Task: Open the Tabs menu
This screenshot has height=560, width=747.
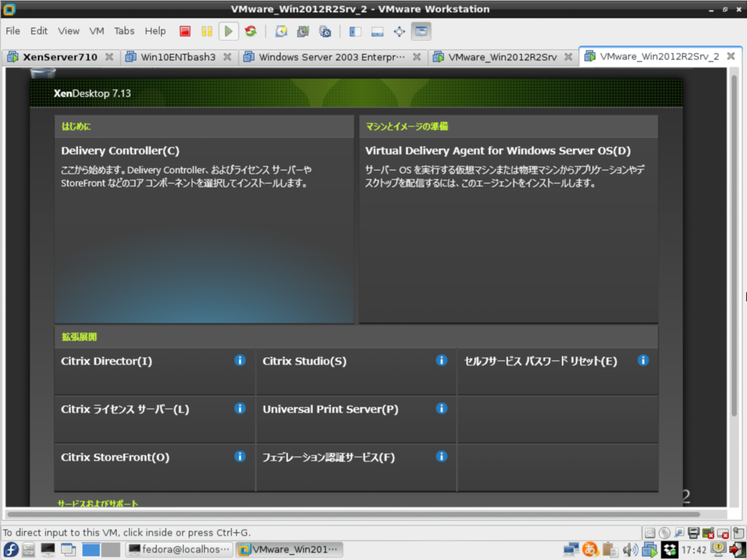Action: [x=124, y=31]
